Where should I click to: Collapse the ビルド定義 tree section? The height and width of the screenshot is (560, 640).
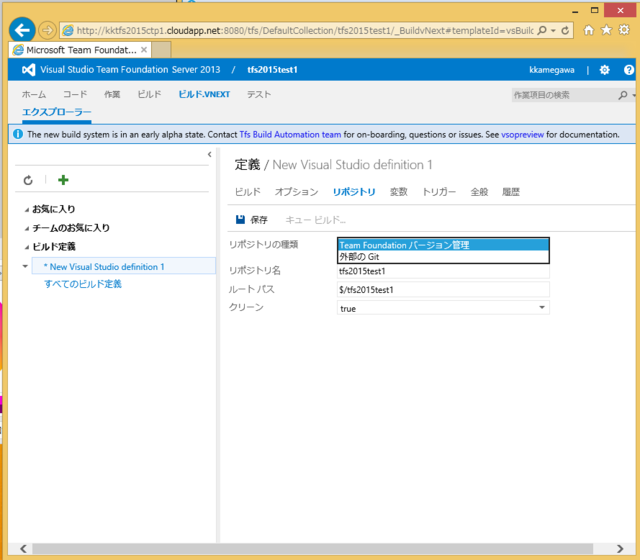[x=27, y=247]
